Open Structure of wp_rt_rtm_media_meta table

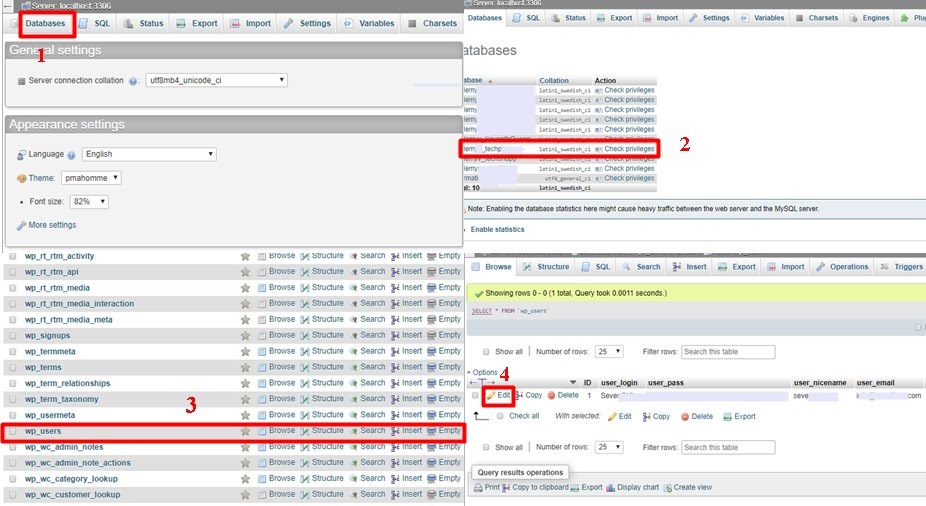322,319
